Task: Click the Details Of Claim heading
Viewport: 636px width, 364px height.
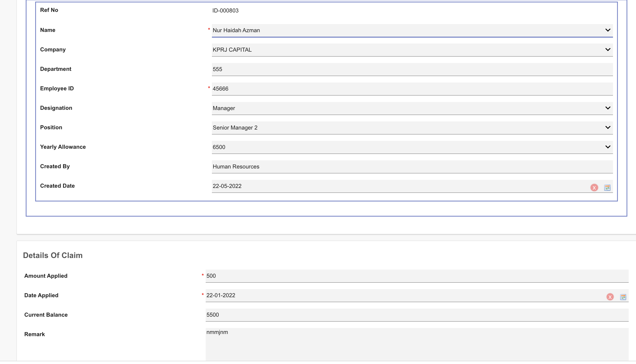Action: click(53, 255)
